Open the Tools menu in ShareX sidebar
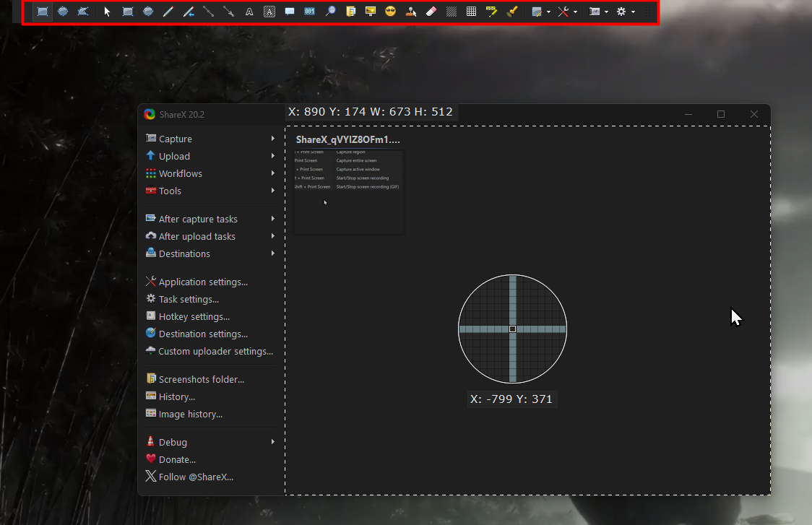 tap(211, 191)
